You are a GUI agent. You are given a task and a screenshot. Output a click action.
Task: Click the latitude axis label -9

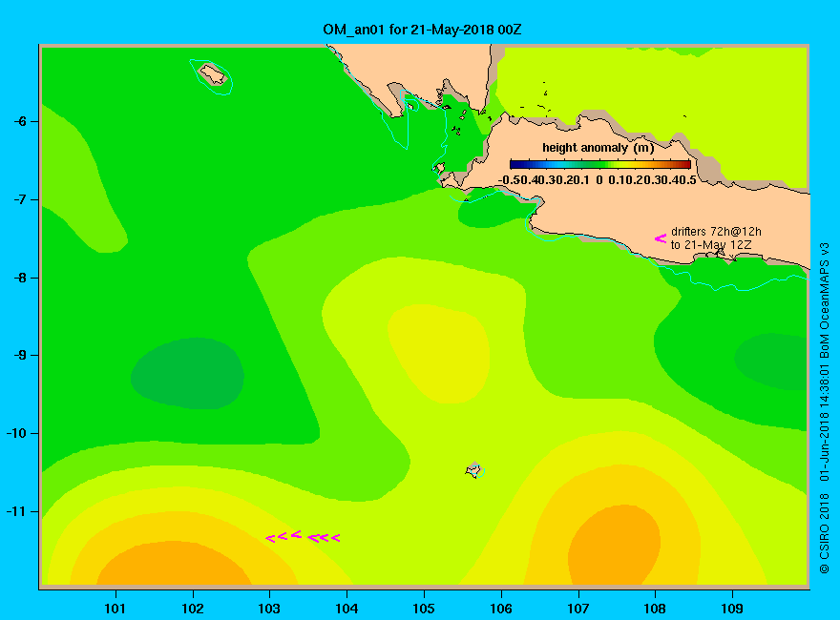20,356
